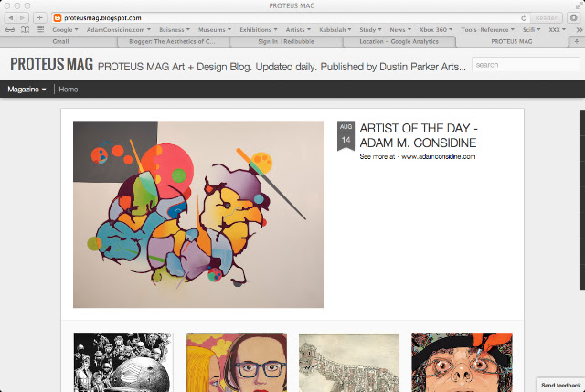Switch to the Gmail tab

click(60, 41)
